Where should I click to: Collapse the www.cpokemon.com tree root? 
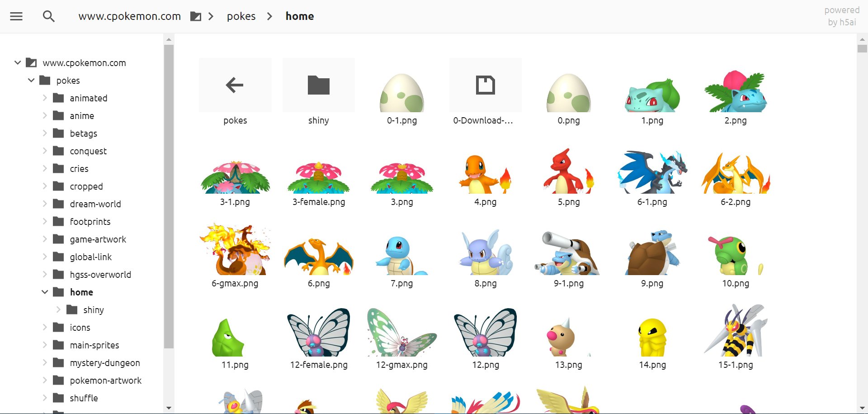18,62
